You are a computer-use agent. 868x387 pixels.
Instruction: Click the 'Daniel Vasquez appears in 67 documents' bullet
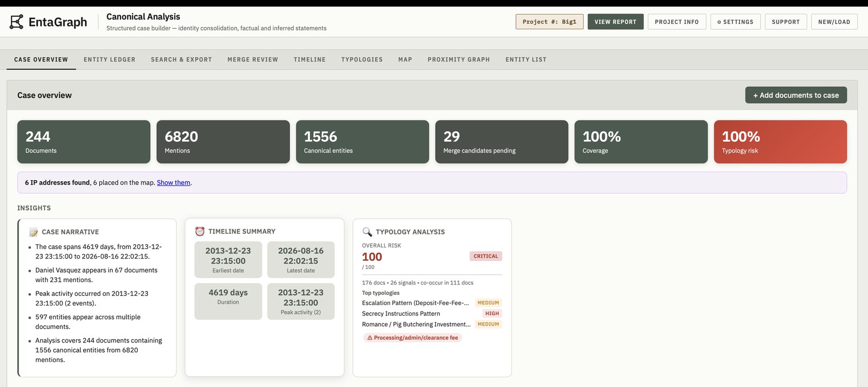click(x=97, y=275)
